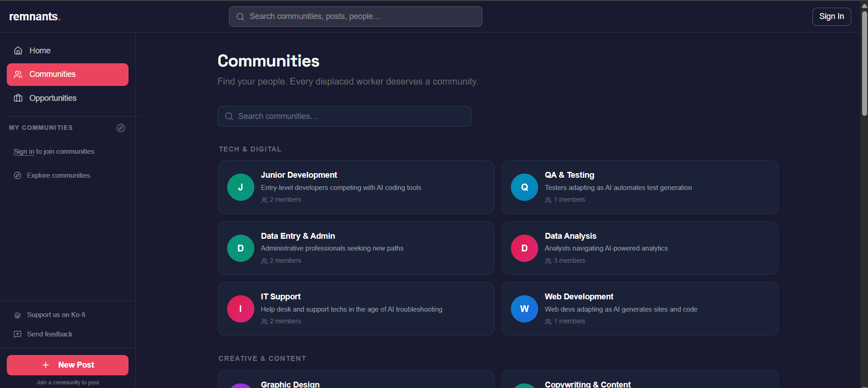Viewport: 868px width, 388px height.
Task: Open the Junior Development community title
Action: 299,175
